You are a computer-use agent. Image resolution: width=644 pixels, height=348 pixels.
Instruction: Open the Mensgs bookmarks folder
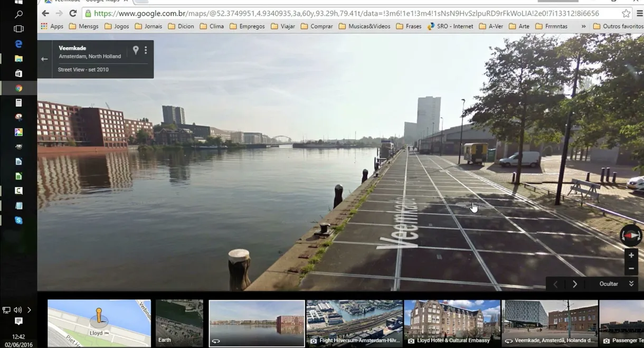pos(84,26)
